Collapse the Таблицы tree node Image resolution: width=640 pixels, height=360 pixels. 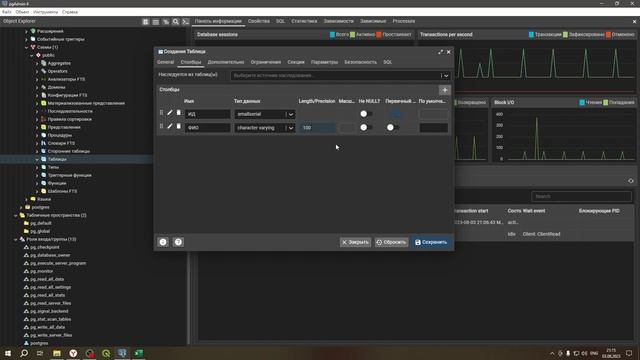click(37, 159)
